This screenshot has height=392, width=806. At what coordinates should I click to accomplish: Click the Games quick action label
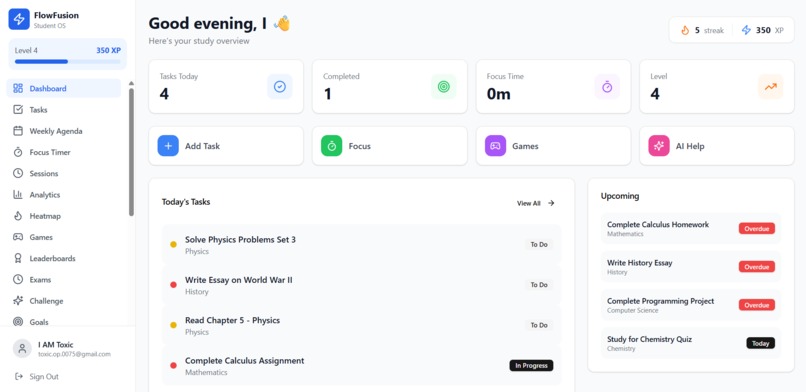pos(525,146)
